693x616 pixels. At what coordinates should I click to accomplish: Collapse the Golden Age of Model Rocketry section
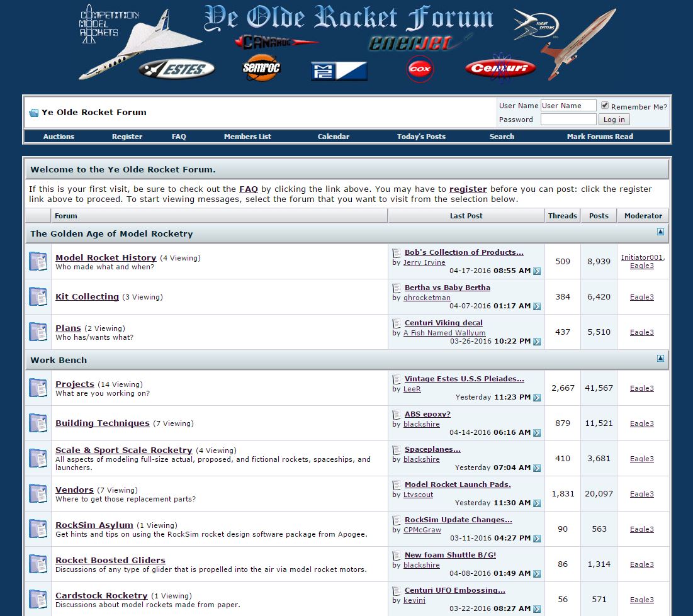[660, 232]
